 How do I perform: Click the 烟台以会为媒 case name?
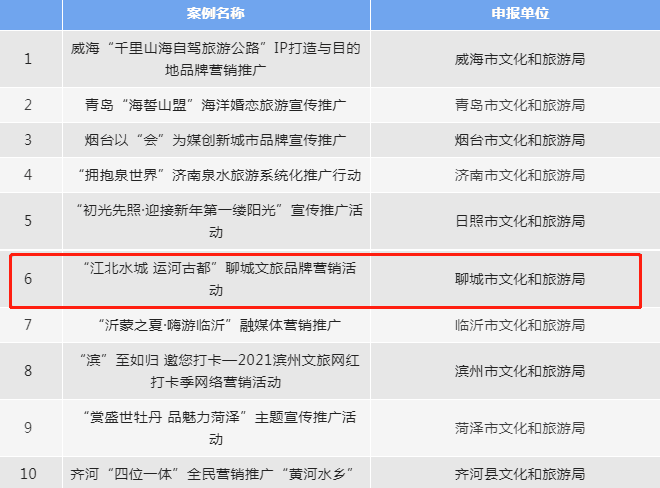point(216,140)
